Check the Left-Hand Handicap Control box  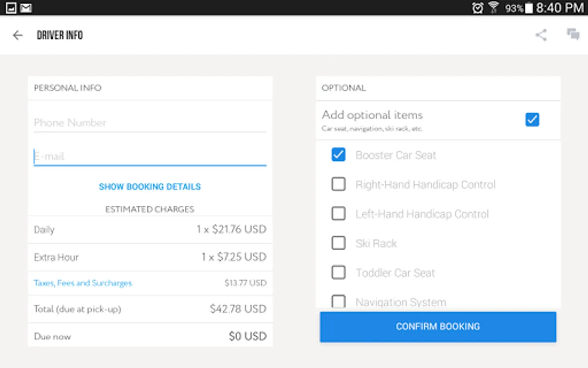[x=339, y=213]
